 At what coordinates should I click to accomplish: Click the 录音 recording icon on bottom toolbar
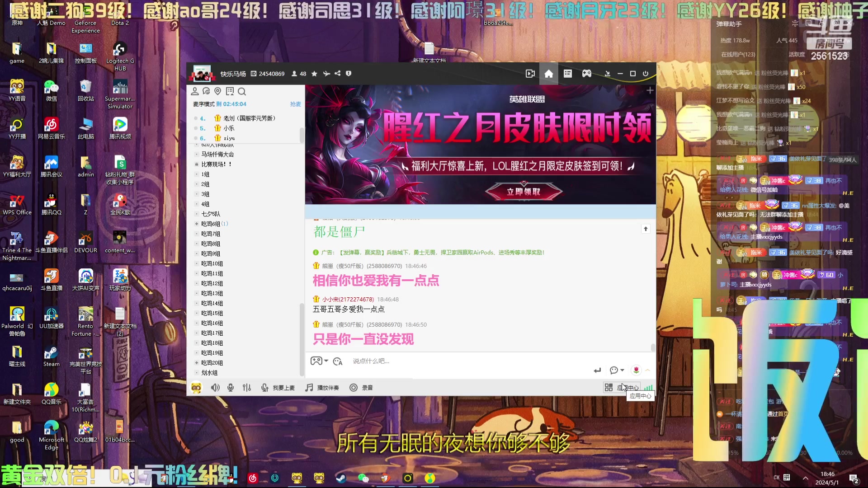point(353,387)
